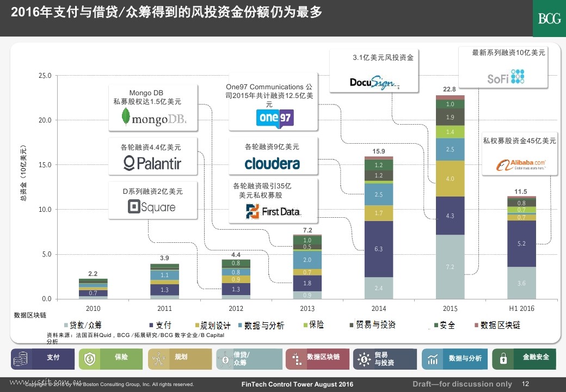Click the callout text D系列融资2亿美元
This screenshot has height=392, width=566.
pyautogui.click(x=153, y=191)
